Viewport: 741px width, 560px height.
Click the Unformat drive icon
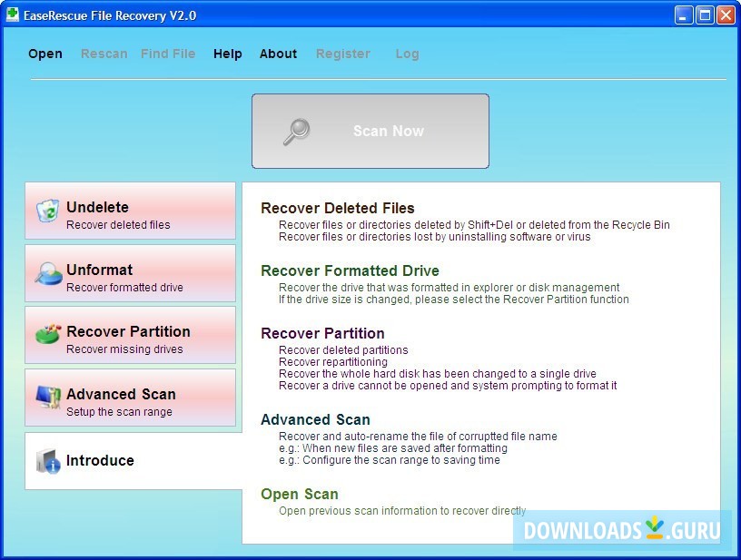pos(48,273)
